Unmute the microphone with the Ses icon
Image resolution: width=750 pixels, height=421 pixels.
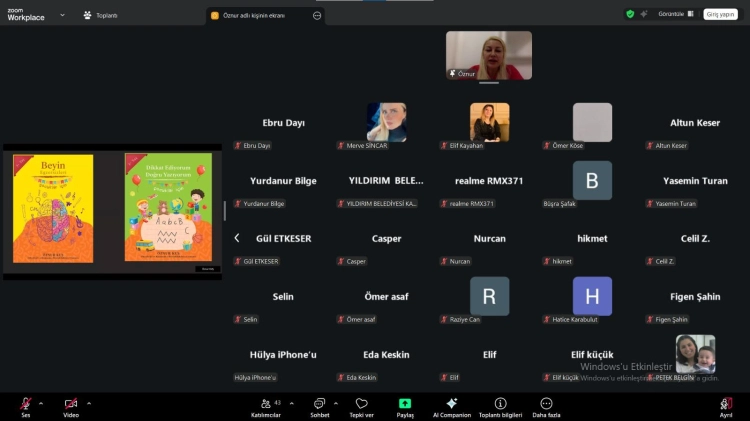[x=26, y=403]
